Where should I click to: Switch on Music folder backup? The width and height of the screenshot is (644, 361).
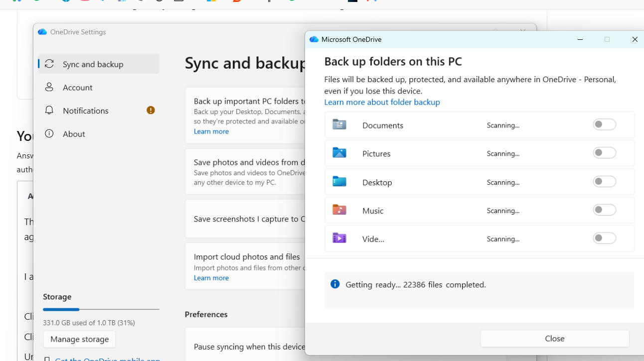click(605, 210)
